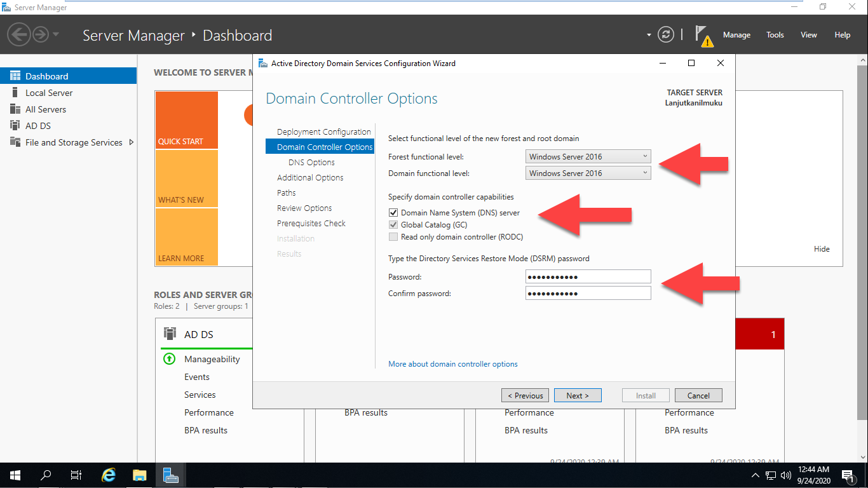Viewport: 868px width, 488px height.
Task: Click the Confirm password field
Action: pos(588,293)
